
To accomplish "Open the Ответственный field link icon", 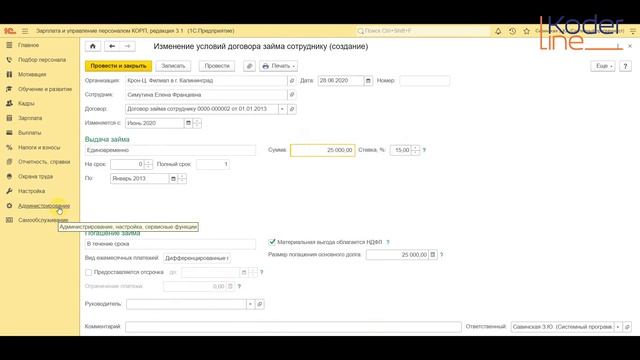I will coord(627,327).
